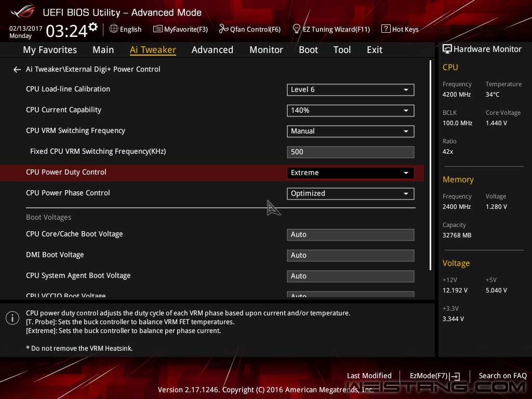Screen dimensions: 532x399
Task: Click the ROG logo icon
Action: (23, 11)
